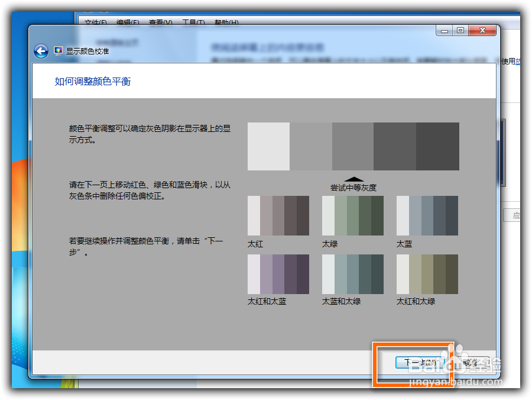Select the 太蓝 example swatch
This screenshot has width=532, height=400.
(426, 215)
